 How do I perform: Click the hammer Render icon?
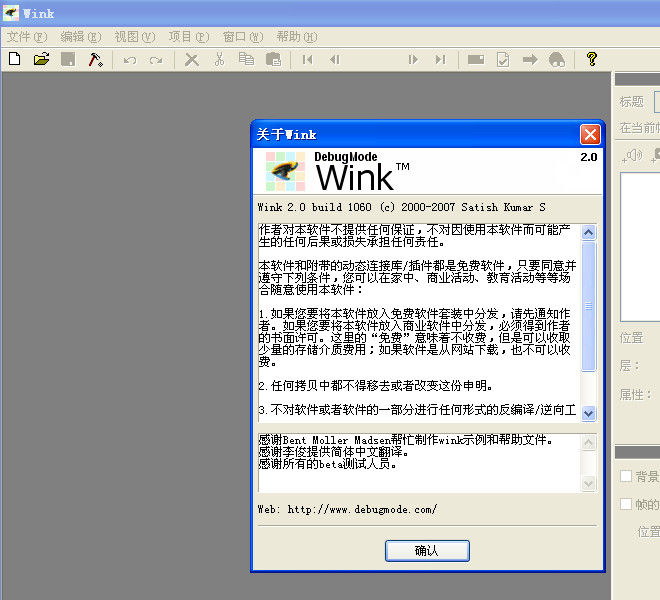pos(96,59)
